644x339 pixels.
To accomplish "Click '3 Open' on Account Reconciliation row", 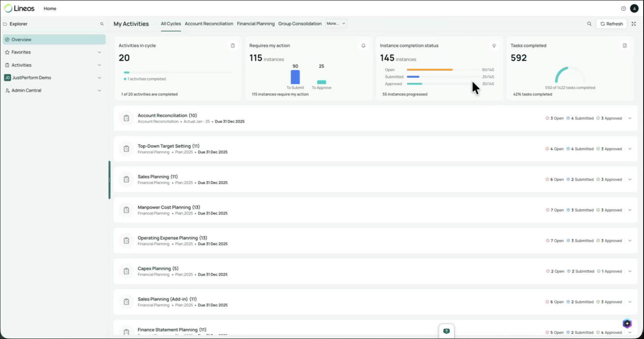I will point(554,118).
